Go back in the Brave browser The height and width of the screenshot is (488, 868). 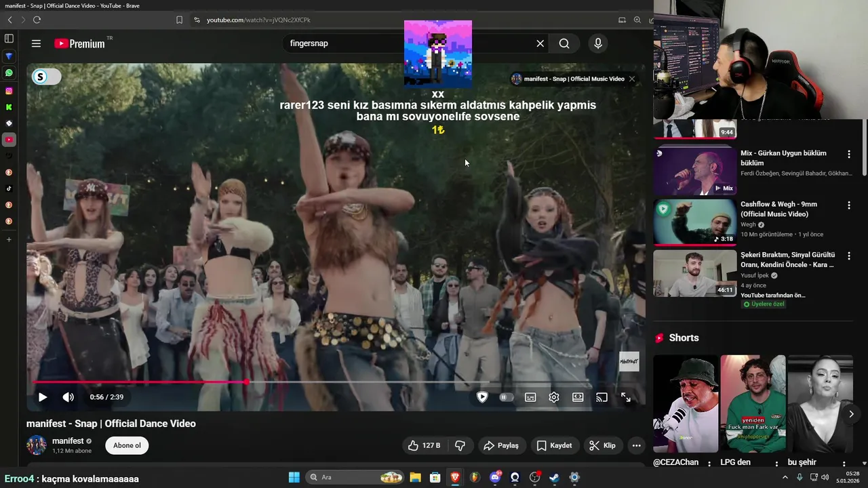(9, 20)
